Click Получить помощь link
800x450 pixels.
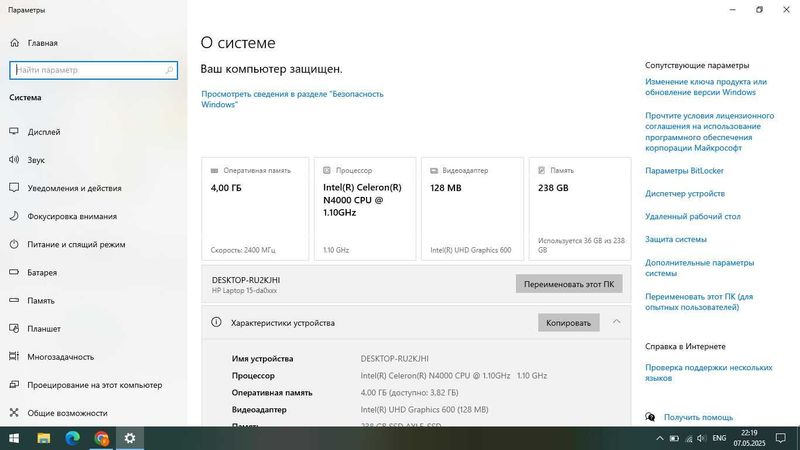[698, 417]
